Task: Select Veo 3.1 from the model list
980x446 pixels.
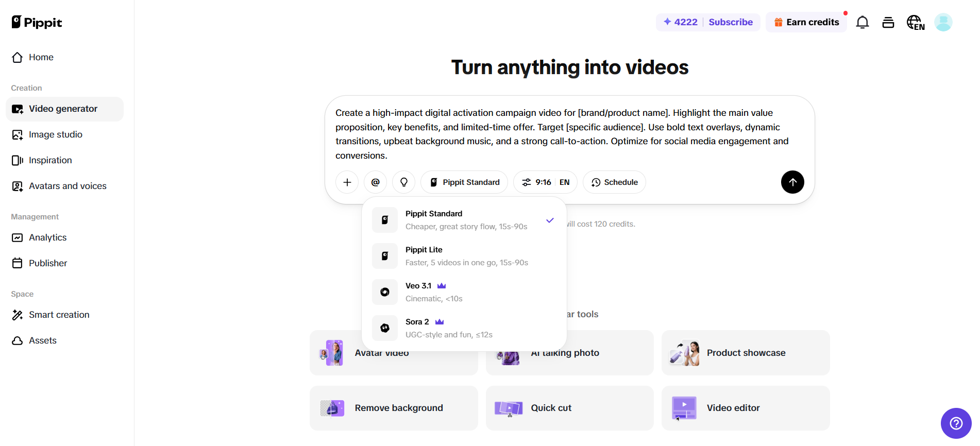Action: [x=464, y=292]
